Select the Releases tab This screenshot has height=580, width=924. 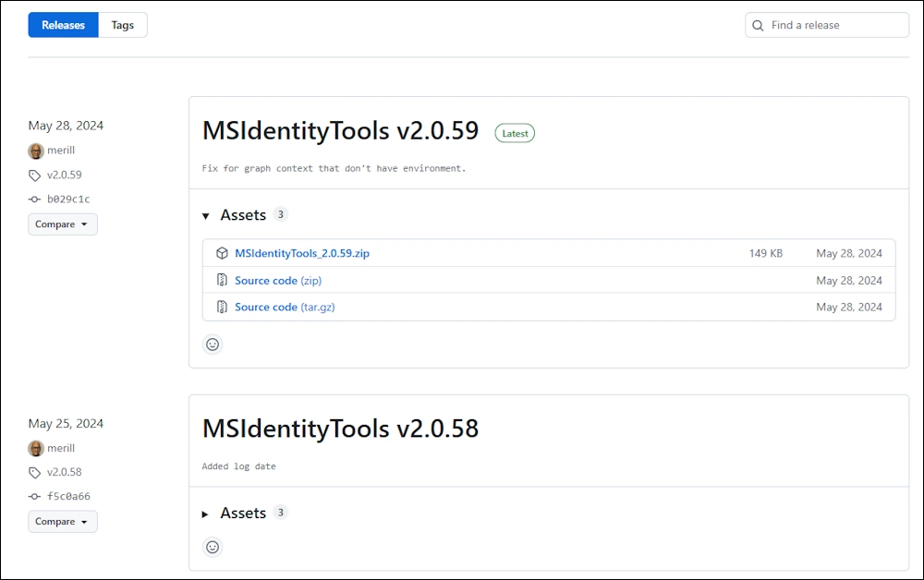pos(63,25)
